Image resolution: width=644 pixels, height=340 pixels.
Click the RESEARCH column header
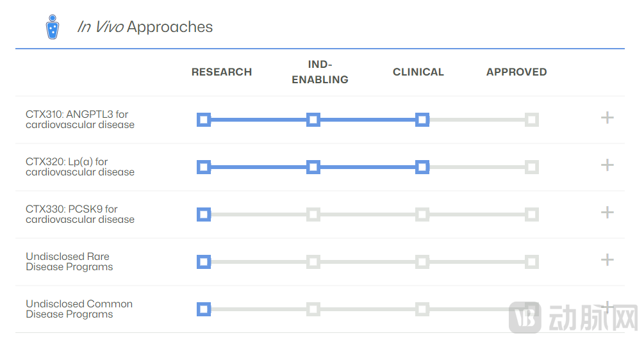(222, 72)
